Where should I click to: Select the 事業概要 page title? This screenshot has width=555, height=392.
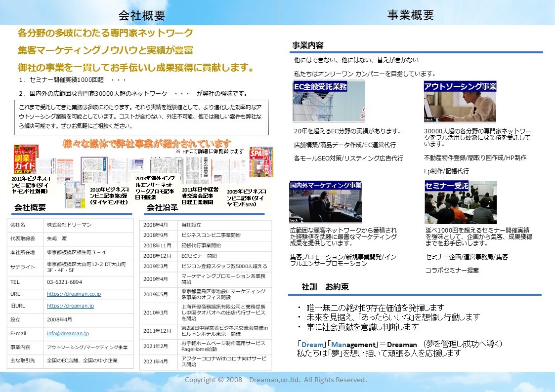[411, 15]
